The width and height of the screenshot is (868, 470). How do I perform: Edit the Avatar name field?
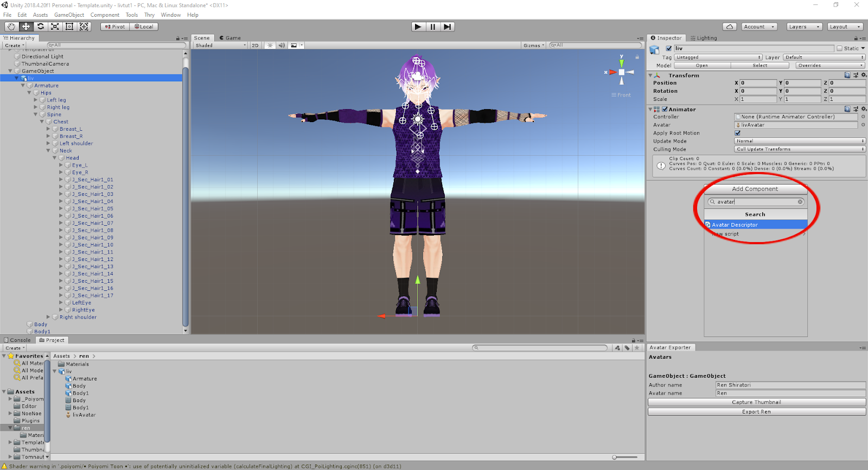click(790, 393)
